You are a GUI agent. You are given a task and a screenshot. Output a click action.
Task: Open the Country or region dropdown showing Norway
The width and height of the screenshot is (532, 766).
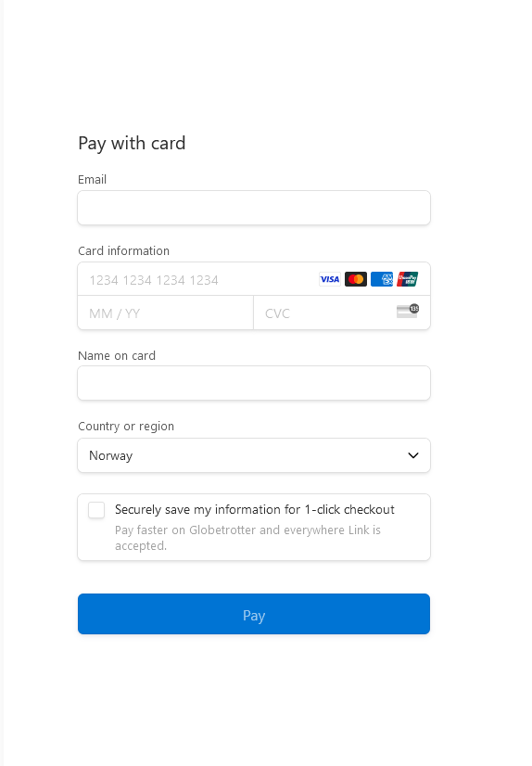pyautogui.click(x=254, y=455)
